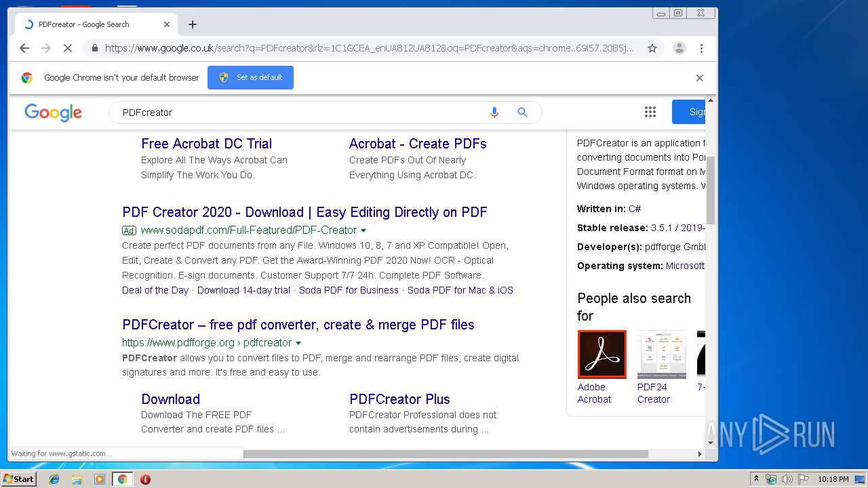Click the search magnifier icon

tap(522, 113)
